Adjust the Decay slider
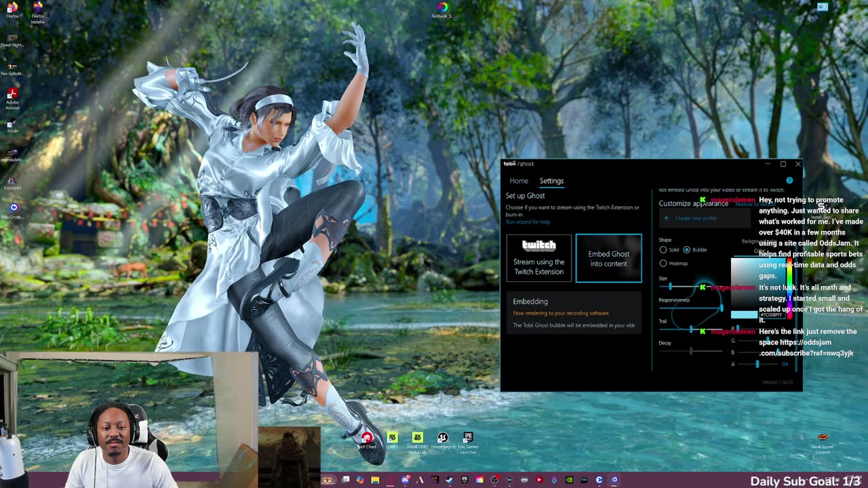The width and height of the screenshot is (868, 488). coord(690,351)
